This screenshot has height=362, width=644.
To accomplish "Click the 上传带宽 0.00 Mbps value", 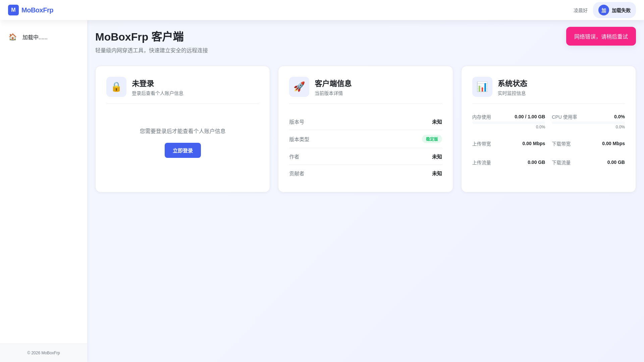I will click(x=534, y=143).
